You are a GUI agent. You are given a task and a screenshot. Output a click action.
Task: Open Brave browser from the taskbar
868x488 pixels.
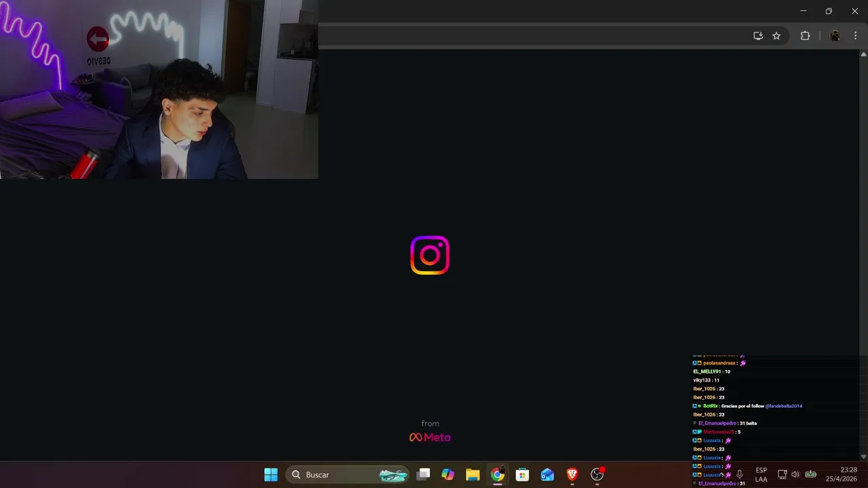[572, 474]
